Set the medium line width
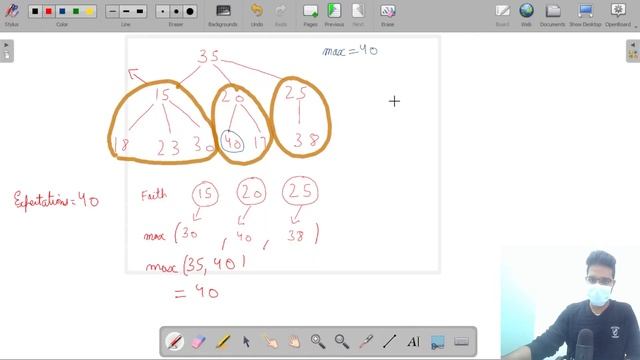The image size is (640, 360). [x=126, y=11]
